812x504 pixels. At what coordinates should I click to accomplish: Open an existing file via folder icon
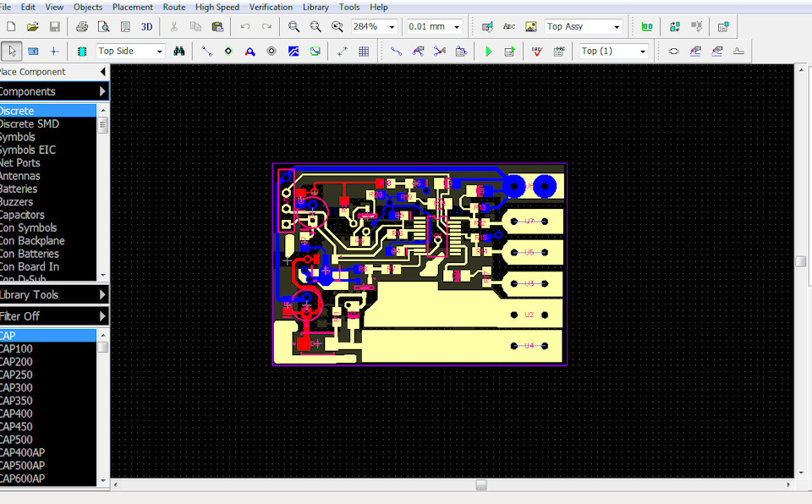pos(33,26)
